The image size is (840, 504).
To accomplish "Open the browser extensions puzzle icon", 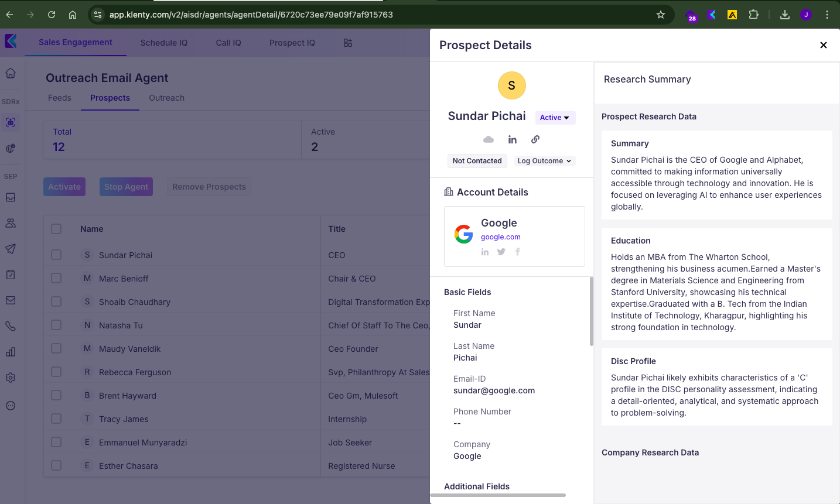I will tap(754, 15).
